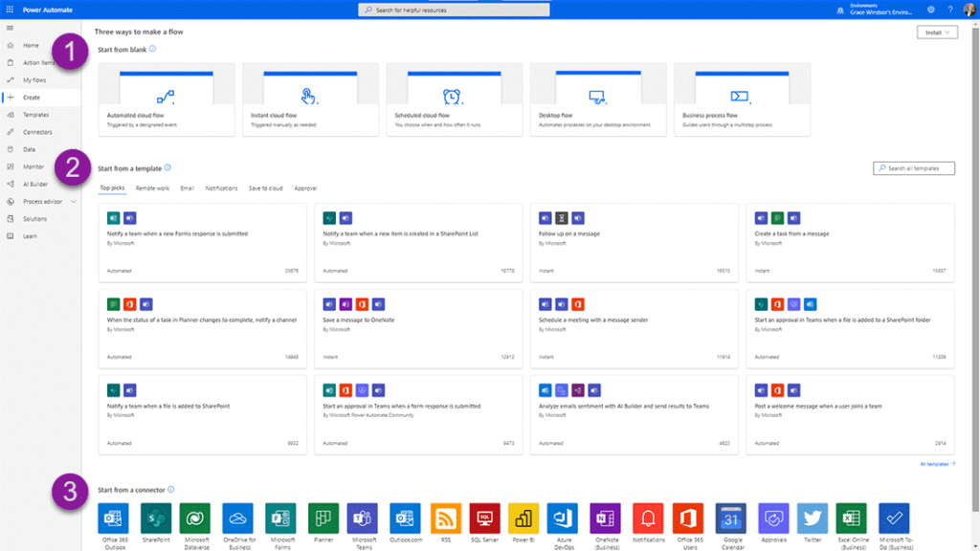Create an Automated cloud flow

(167, 100)
